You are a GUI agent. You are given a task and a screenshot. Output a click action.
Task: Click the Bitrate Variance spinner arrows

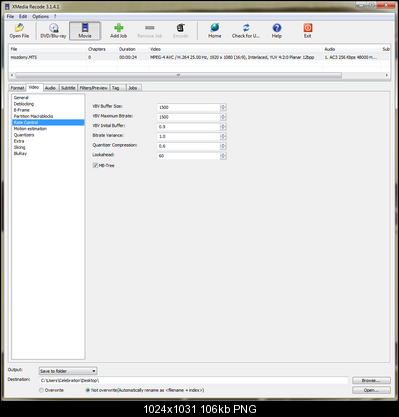click(x=223, y=136)
